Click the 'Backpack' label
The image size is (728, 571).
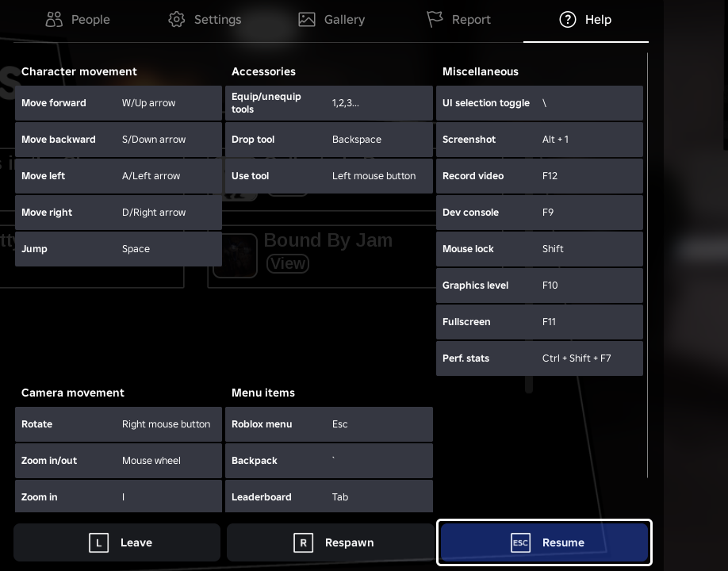click(x=254, y=461)
